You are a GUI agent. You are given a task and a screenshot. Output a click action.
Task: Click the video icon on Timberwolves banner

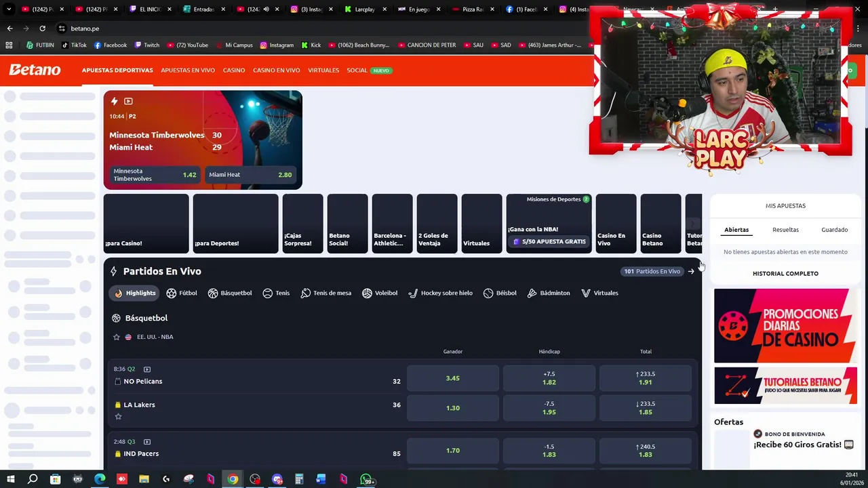(128, 101)
